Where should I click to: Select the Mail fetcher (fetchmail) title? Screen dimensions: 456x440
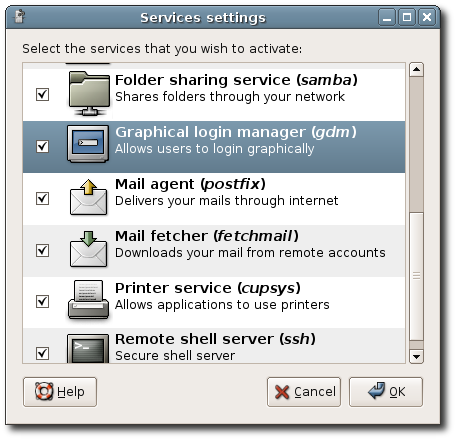(x=207, y=236)
